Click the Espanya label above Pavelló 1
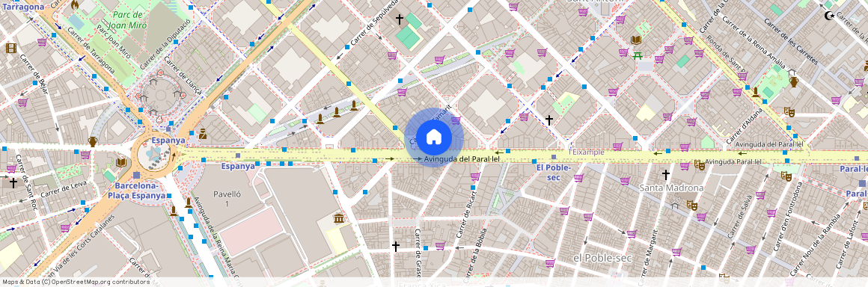The height and width of the screenshot is (287, 868). coord(238,166)
